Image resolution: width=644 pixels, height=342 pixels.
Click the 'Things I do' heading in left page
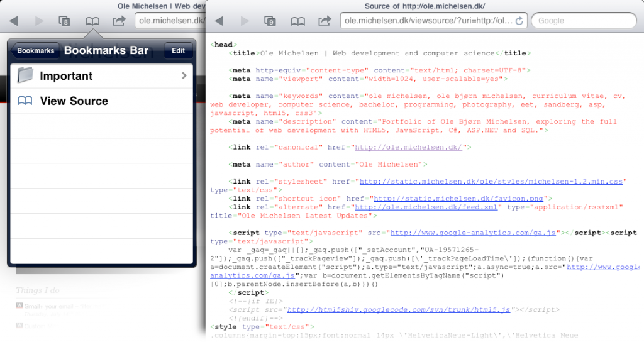tap(38, 290)
